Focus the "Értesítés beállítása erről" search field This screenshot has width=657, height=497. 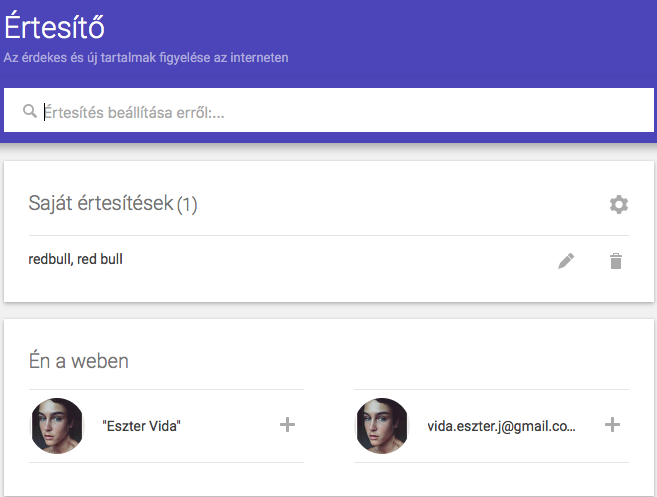(x=300, y=113)
